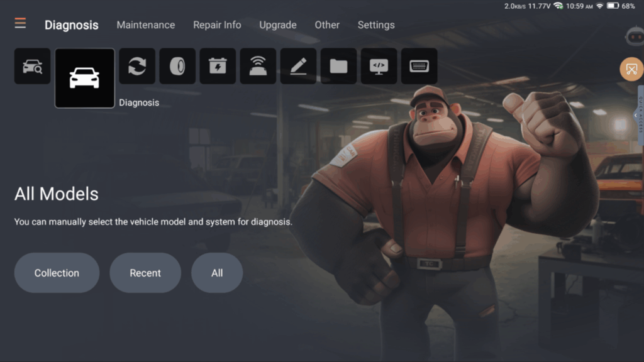The image size is (644, 362).
Task: Tap the Diagnosis label under tiles
Action: (x=139, y=102)
